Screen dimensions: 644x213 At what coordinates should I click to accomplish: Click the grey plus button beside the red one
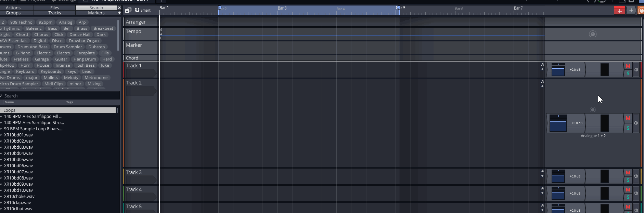631,11
